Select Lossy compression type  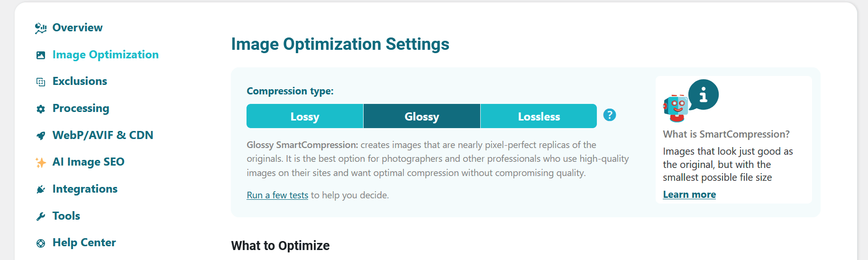point(304,116)
